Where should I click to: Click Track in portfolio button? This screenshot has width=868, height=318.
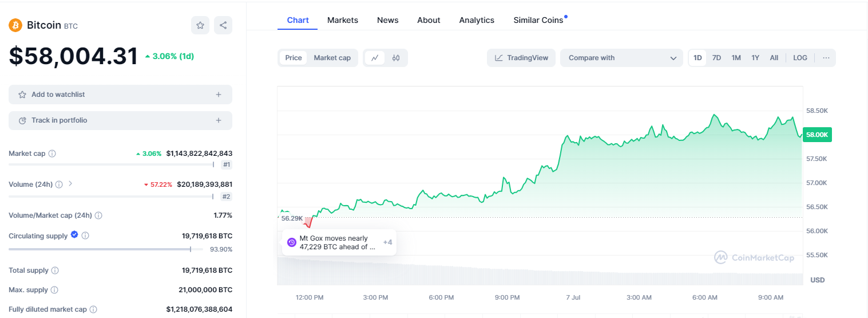coord(120,120)
